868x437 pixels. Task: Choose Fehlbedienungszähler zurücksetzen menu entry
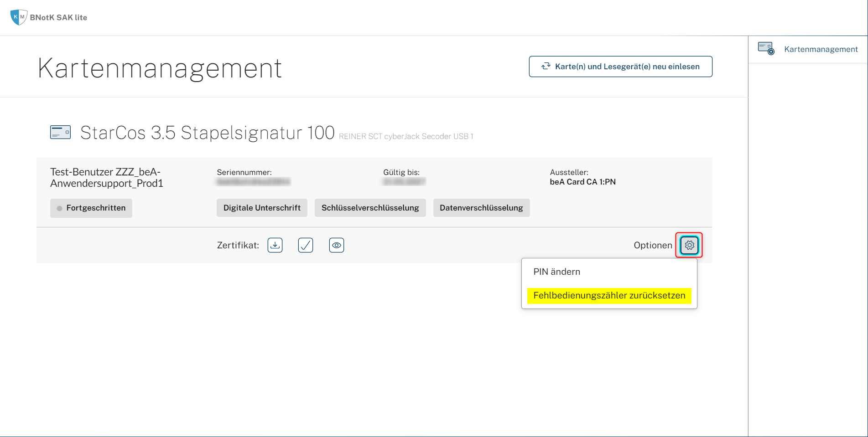click(x=609, y=295)
